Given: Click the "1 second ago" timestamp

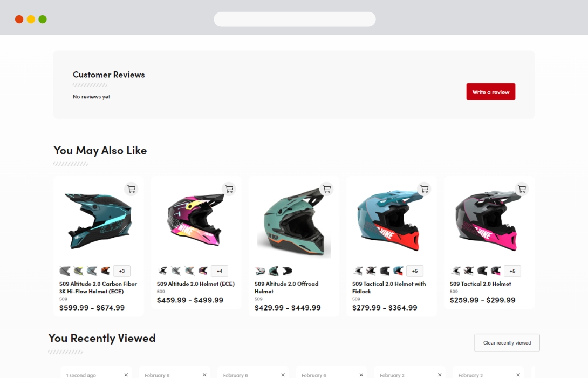Looking at the screenshot, I should [81, 375].
